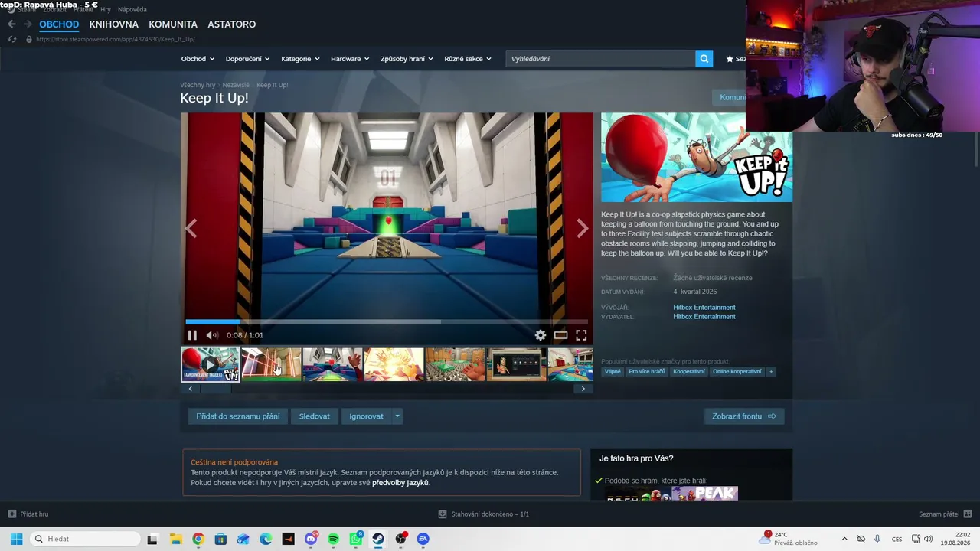
Task: Open the Online kooperativní tag
Action: click(737, 372)
